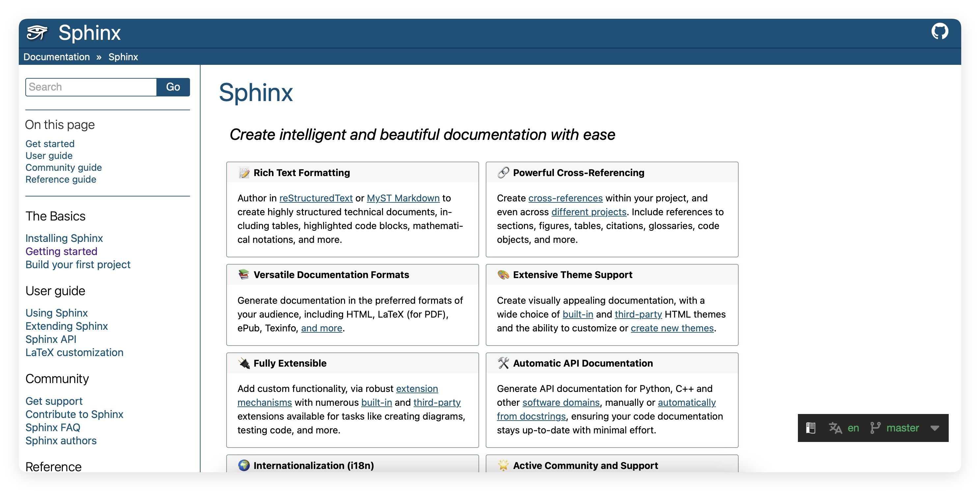
Task: Click the Sphinx eye logo
Action: pyautogui.click(x=37, y=33)
